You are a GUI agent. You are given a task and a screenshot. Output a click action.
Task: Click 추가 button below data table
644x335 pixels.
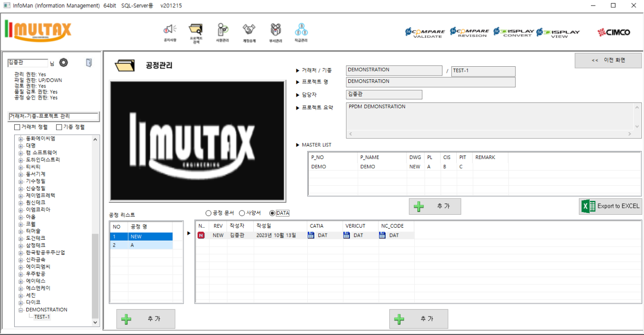(x=418, y=319)
